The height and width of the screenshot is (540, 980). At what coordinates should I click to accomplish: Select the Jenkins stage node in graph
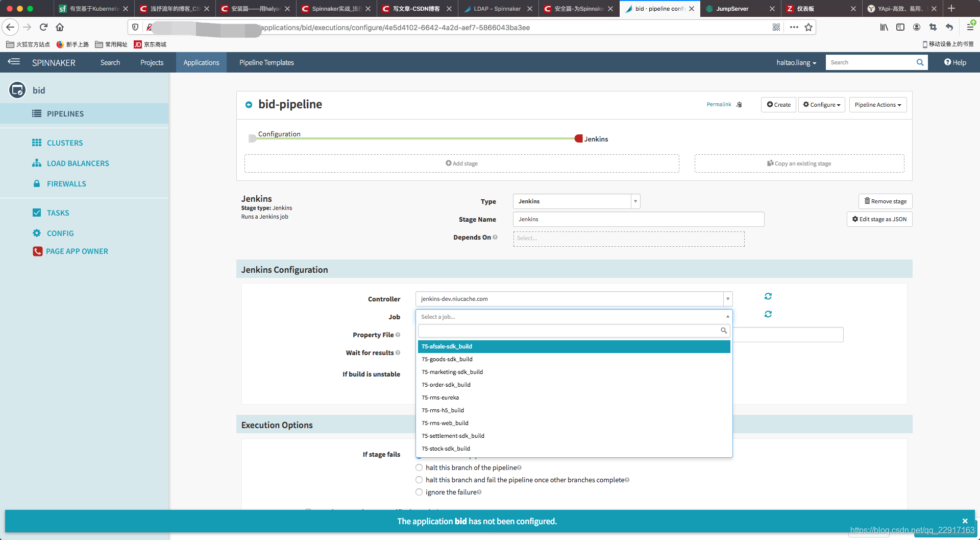(579, 138)
